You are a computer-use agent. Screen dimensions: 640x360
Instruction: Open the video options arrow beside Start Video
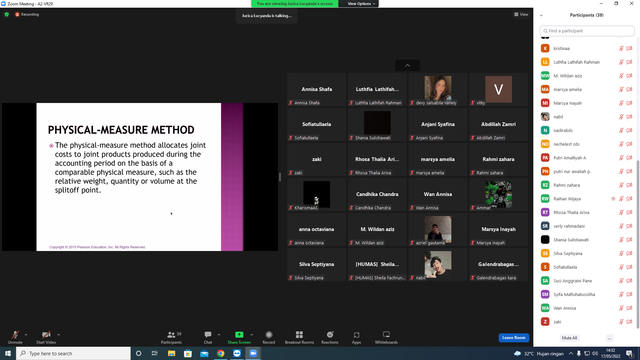tap(58, 335)
